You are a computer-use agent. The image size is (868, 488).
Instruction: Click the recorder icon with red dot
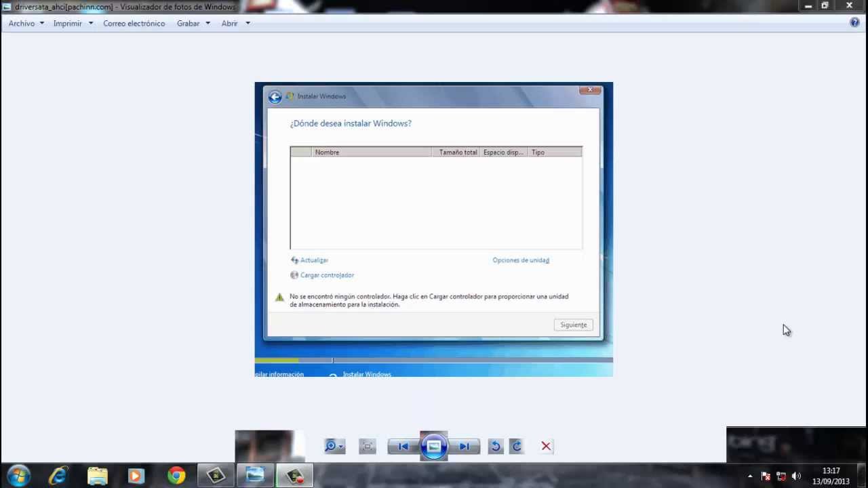tap(294, 476)
